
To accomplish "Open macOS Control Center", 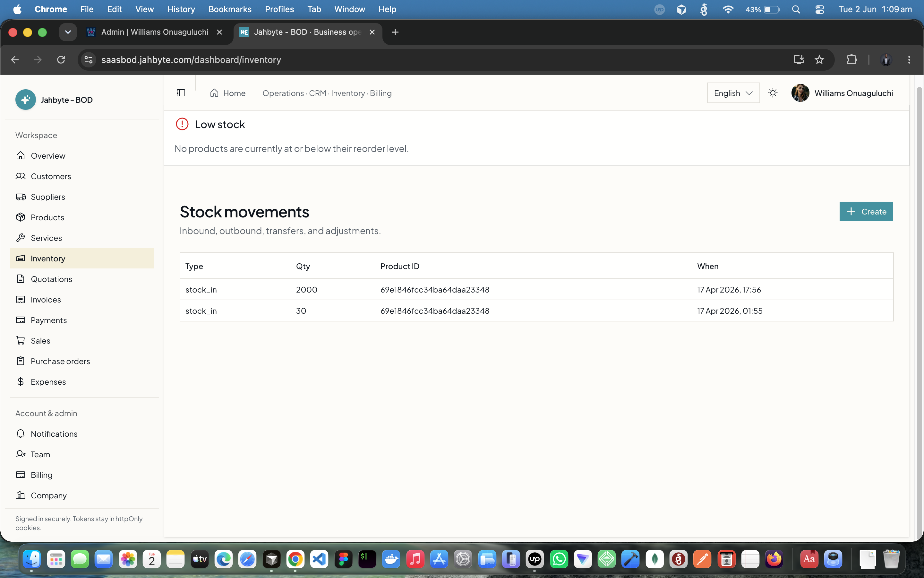I will pos(819,9).
